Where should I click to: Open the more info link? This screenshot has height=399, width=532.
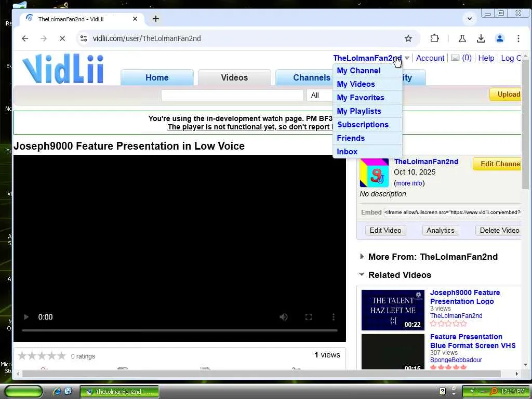(x=409, y=183)
